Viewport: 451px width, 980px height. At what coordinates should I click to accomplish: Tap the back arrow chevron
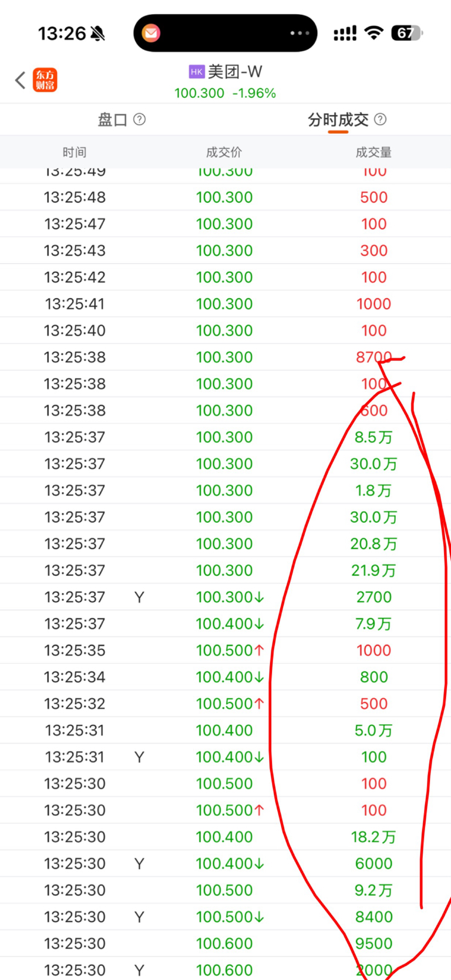[21, 80]
